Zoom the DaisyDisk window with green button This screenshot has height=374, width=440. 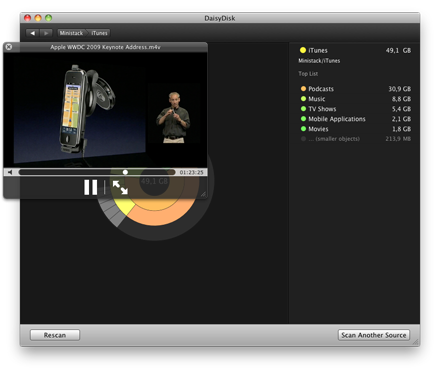[49, 18]
